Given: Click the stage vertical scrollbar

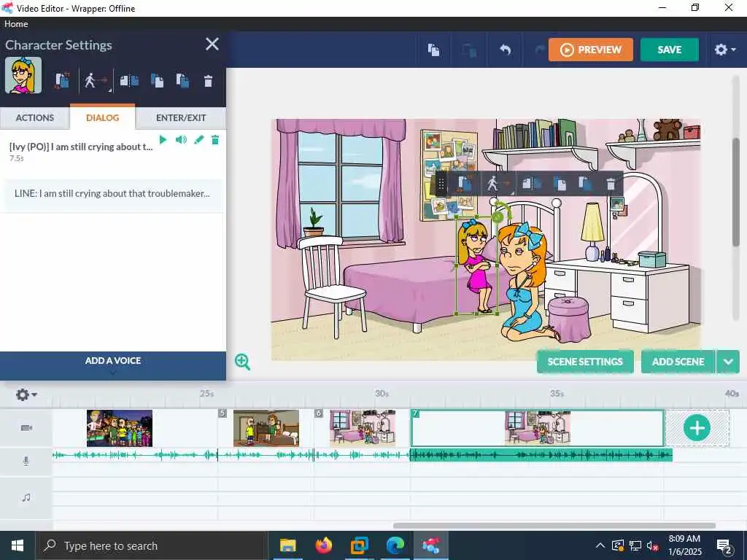Looking at the screenshot, I should point(735,192).
